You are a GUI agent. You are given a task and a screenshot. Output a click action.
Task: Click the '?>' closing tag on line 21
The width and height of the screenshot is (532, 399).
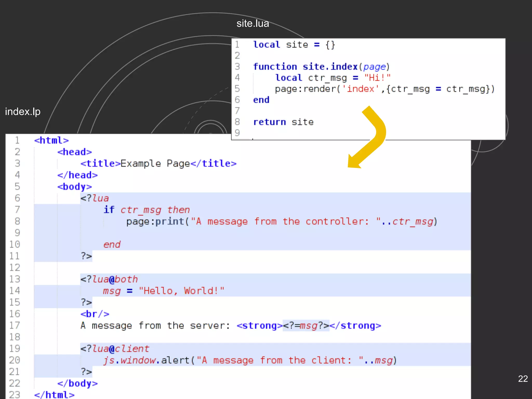pyautogui.click(x=86, y=372)
